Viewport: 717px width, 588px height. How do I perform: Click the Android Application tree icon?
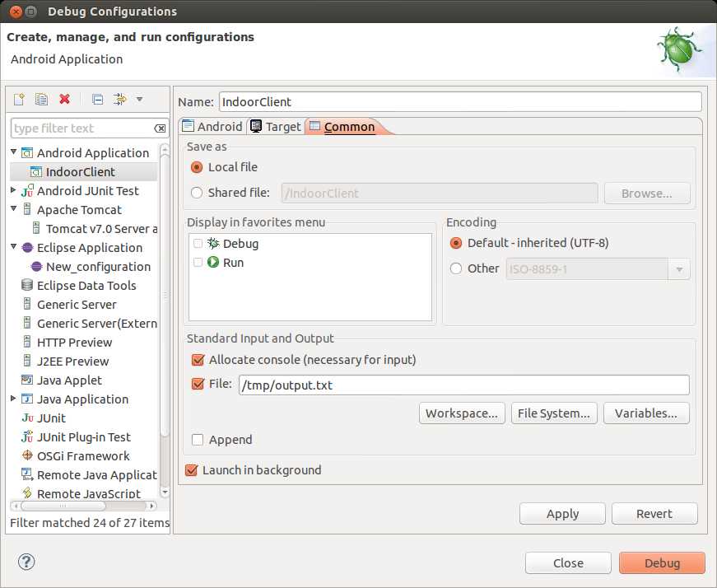(27, 153)
